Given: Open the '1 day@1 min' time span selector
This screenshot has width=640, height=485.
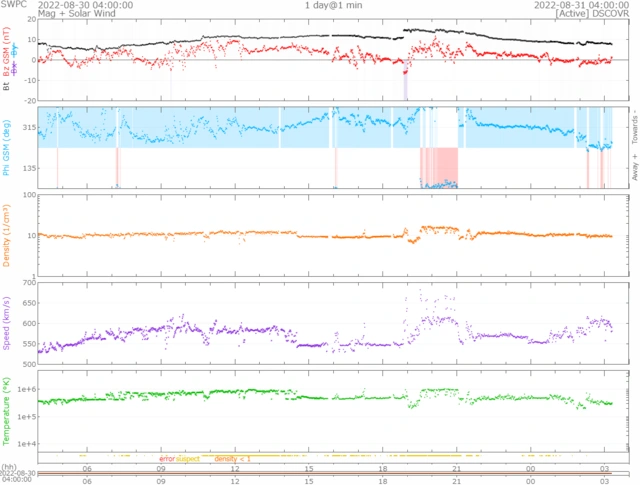Looking at the screenshot, I should 332,5.
